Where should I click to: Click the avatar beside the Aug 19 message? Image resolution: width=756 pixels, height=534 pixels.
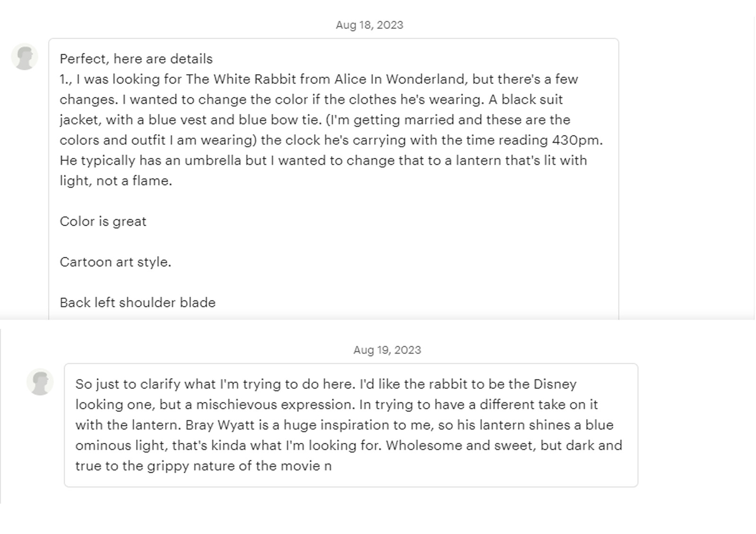pos(40,381)
